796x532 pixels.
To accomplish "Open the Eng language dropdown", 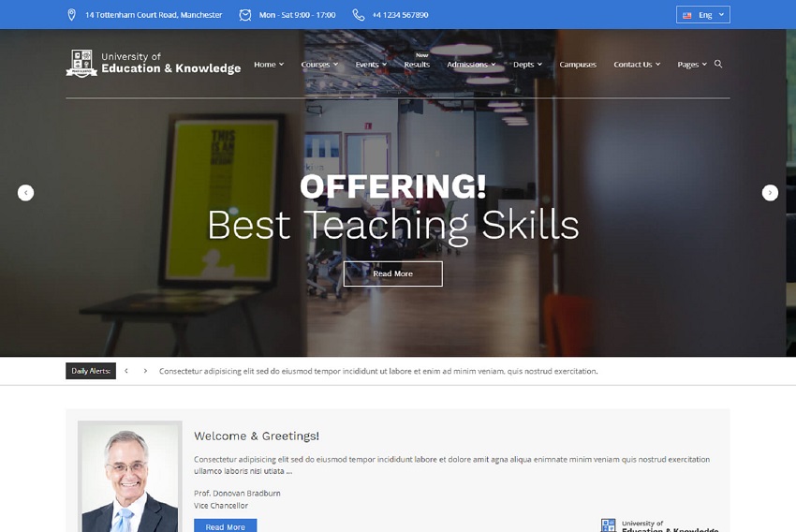I will pos(703,15).
